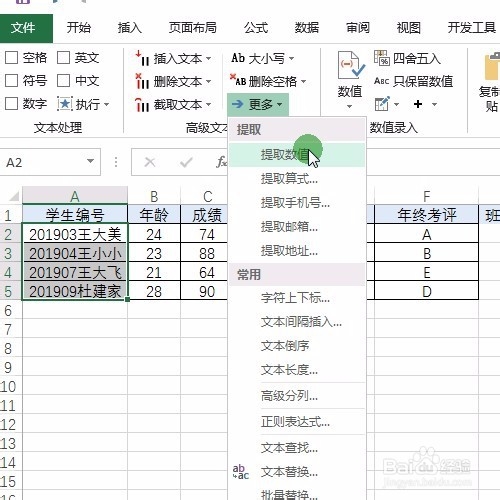Select 文本倒序 menu entry
Image resolution: width=500 pixels, height=500 pixels.
pos(297,346)
